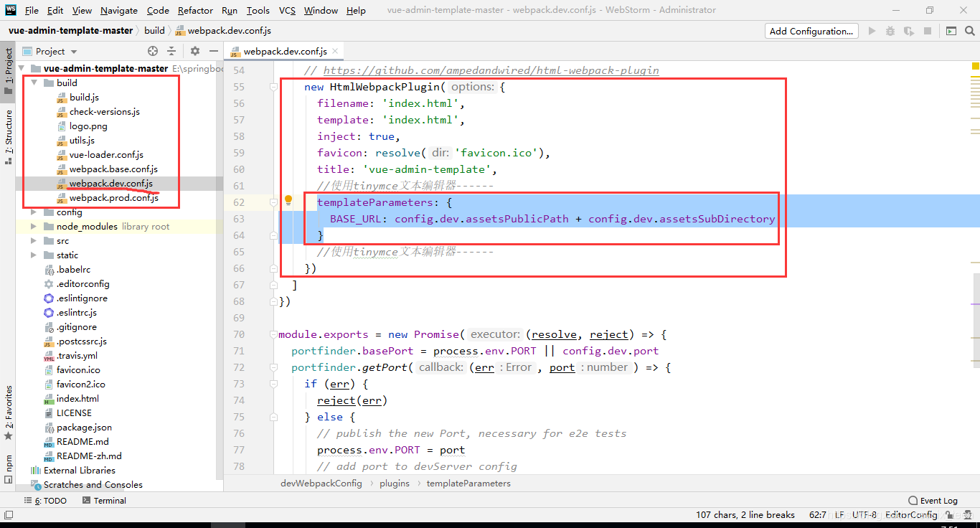Toggle code fold at line 64
This screenshot has width=980, height=528.
coord(273,235)
